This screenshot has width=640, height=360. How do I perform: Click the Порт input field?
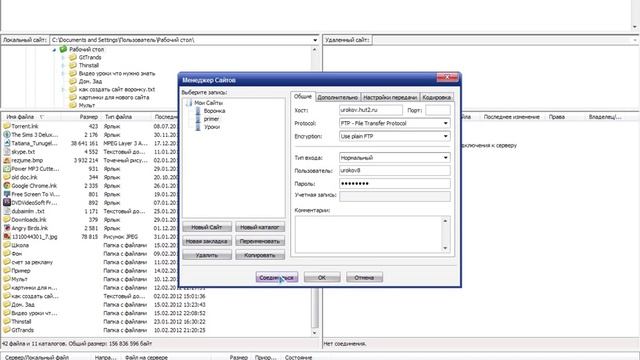click(x=438, y=110)
